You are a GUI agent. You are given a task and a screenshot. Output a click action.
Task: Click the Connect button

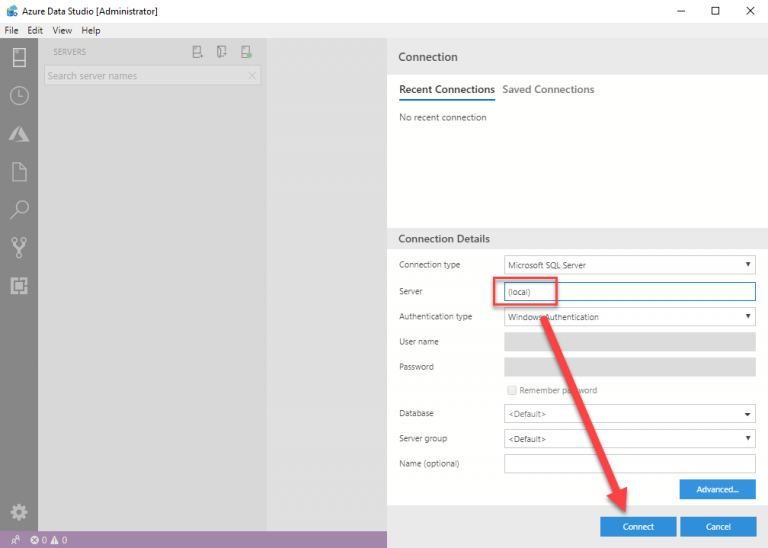click(x=638, y=527)
